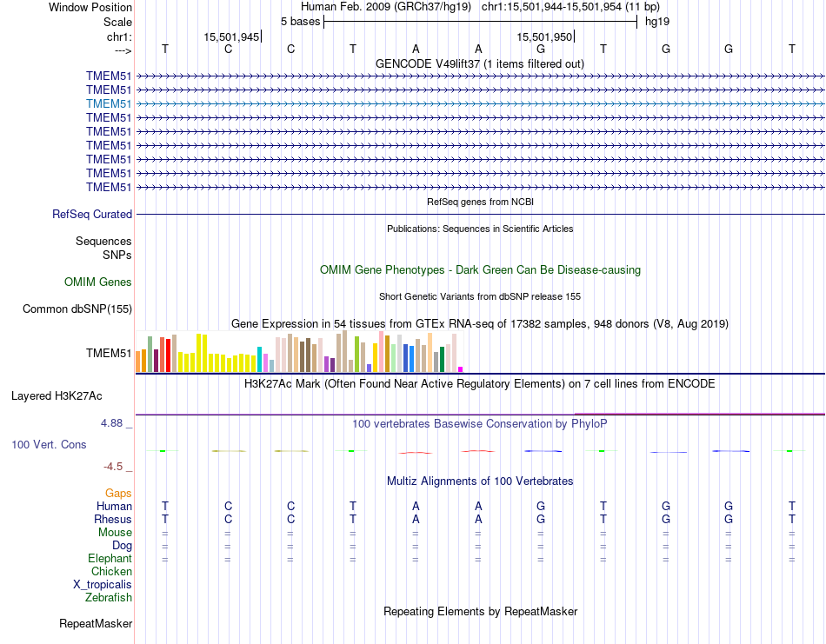Select the 100 Vert. Cons track label
This screenshot has height=644, width=826.
coord(49,444)
